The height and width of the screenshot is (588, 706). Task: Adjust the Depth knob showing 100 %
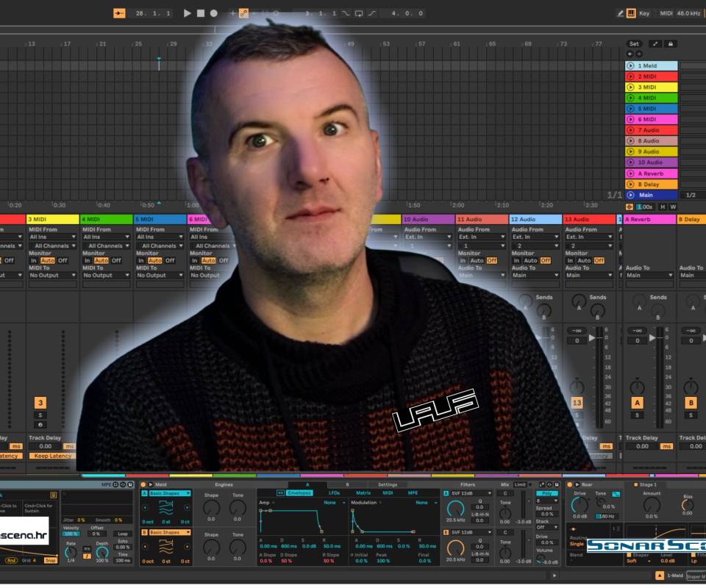pyautogui.click(x=102, y=553)
